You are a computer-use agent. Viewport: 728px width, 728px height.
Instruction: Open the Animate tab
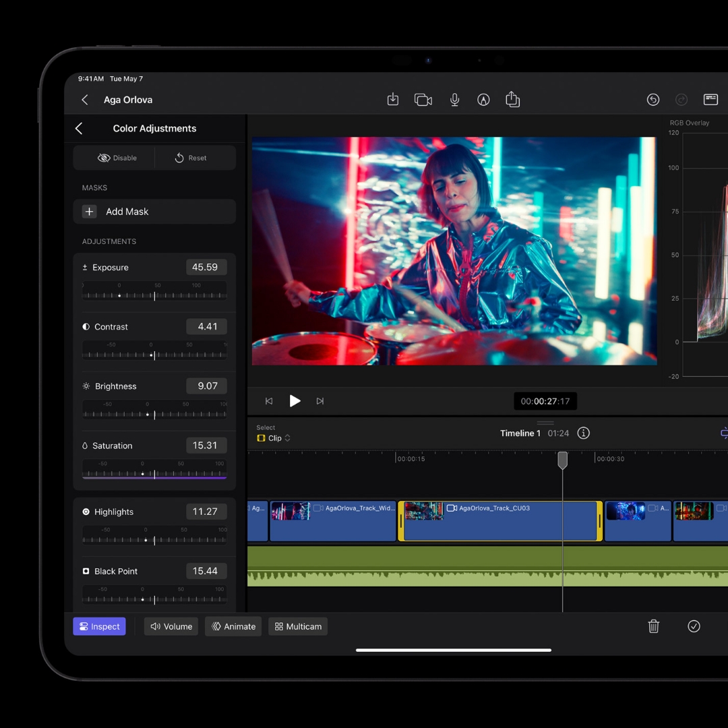[233, 626]
